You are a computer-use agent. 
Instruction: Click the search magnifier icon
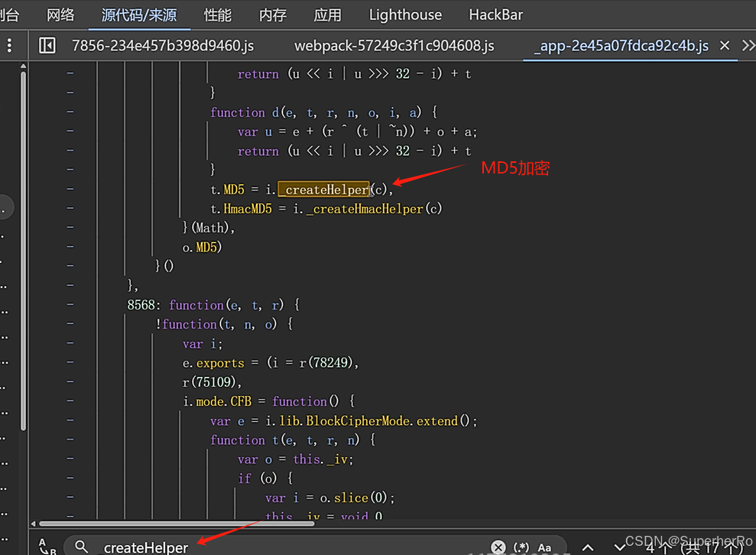[x=82, y=547]
